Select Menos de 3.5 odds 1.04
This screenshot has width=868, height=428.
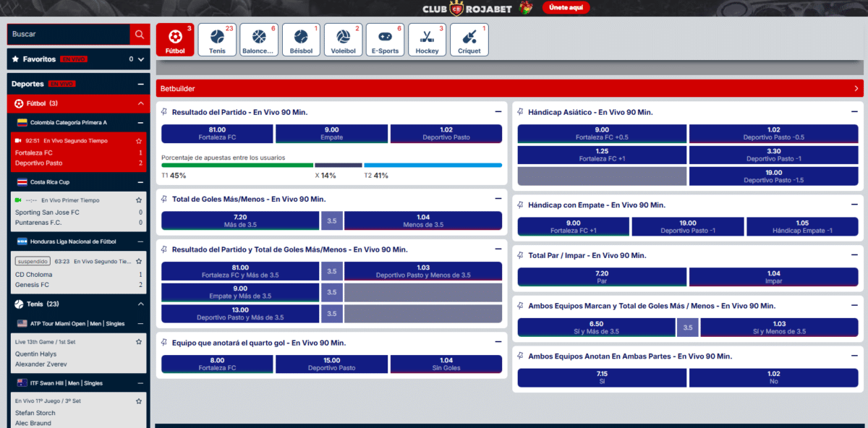click(x=423, y=221)
